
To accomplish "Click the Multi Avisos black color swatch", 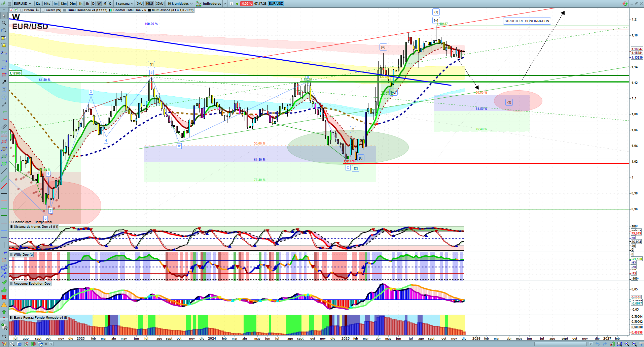I will point(149,10).
